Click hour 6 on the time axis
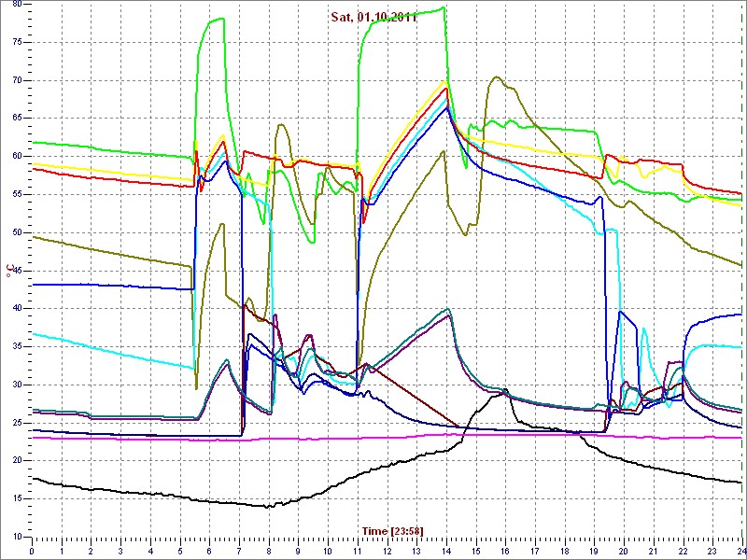The image size is (747, 560). tap(209, 551)
